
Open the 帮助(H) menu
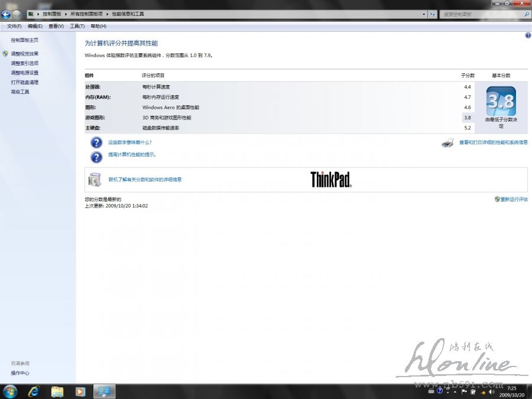98,26
